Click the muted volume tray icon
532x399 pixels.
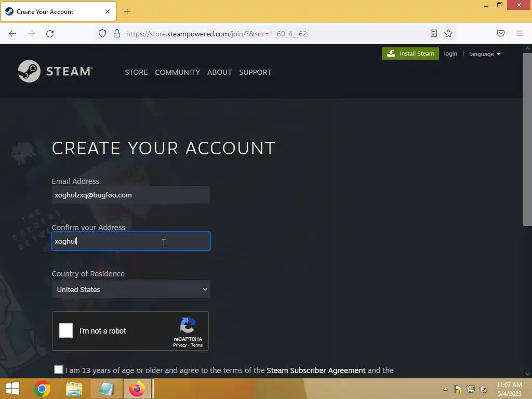pos(483,389)
